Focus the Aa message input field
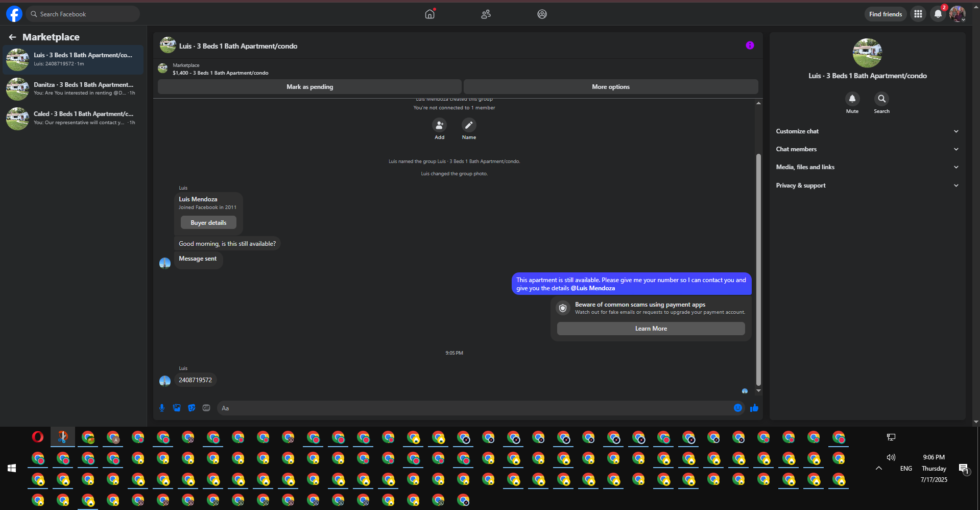Image resolution: width=980 pixels, height=510 pixels. pyautogui.click(x=475, y=408)
